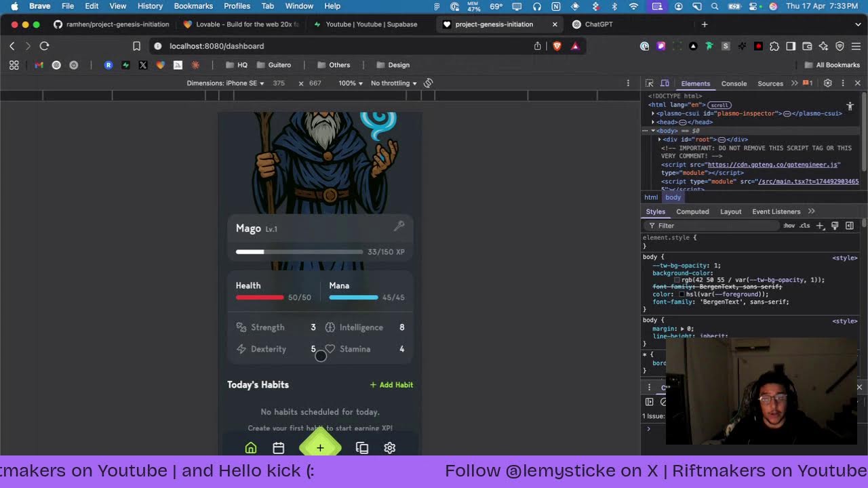Viewport: 868px width, 488px height.
Task: Expand the div id root node
Action: click(x=660, y=140)
